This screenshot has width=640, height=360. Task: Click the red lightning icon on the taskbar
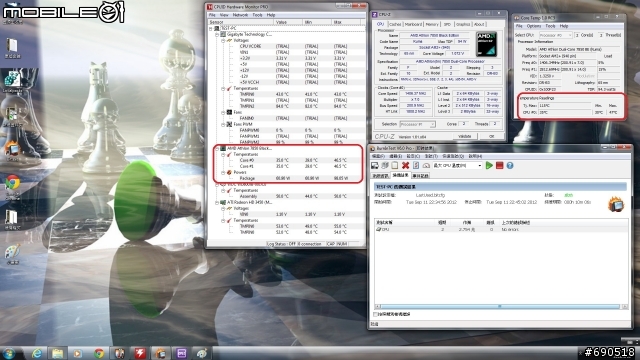click(x=140, y=353)
